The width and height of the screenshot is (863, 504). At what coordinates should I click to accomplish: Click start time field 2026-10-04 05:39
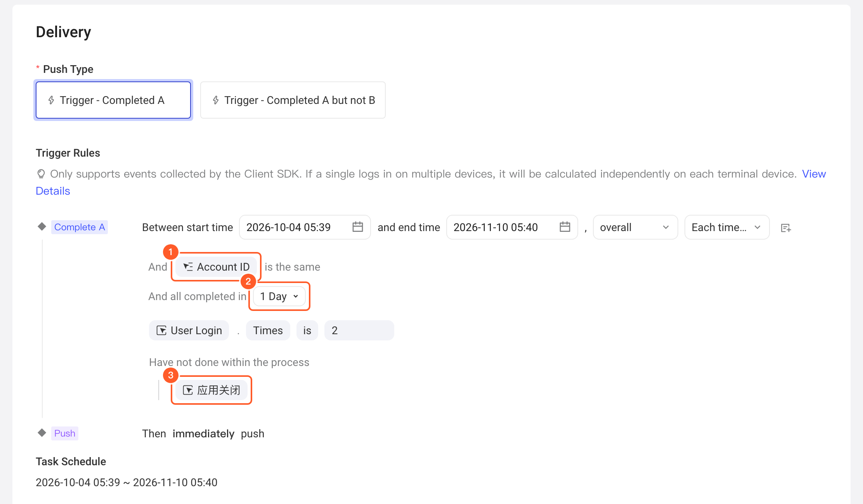[305, 227]
